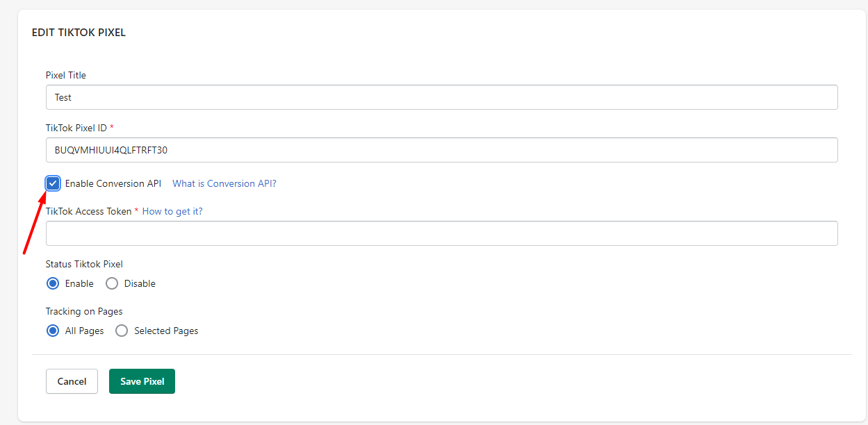Viewport: 868px width, 425px height.
Task: Click the Tracking on Pages label
Action: [84, 311]
